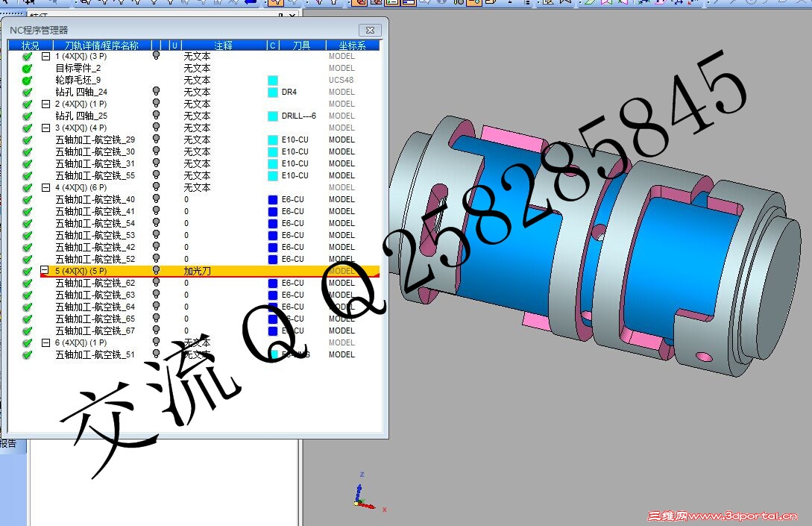Toggle light bulb for 5 (4X[X]) (5 P) row

[x=156, y=270]
